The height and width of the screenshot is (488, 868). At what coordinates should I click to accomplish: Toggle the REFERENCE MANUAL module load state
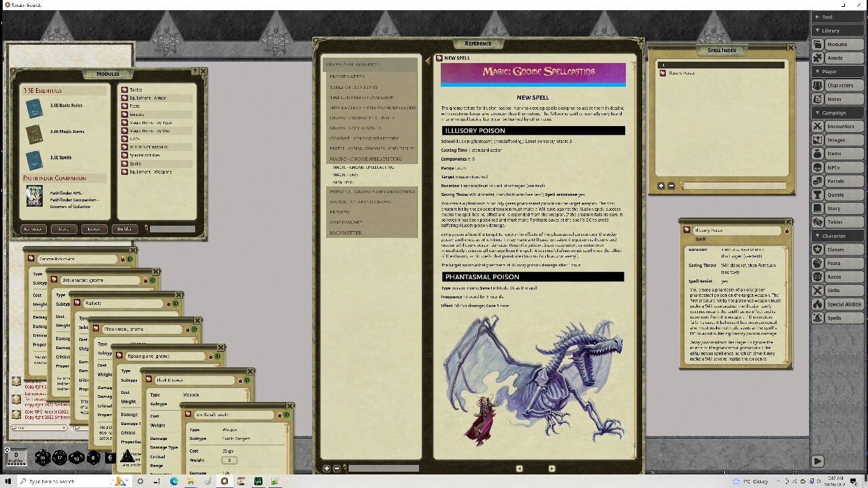point(124,146)
